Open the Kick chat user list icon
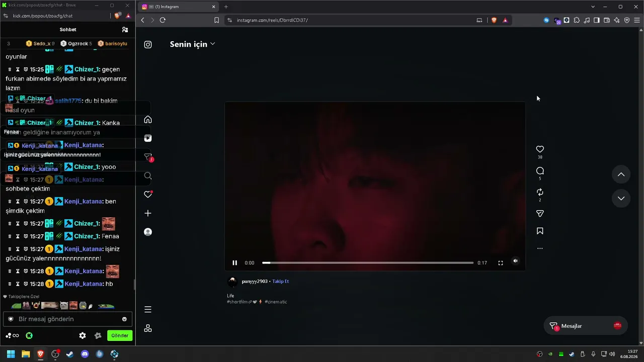 pyautogui.click(x=125, y=30)
